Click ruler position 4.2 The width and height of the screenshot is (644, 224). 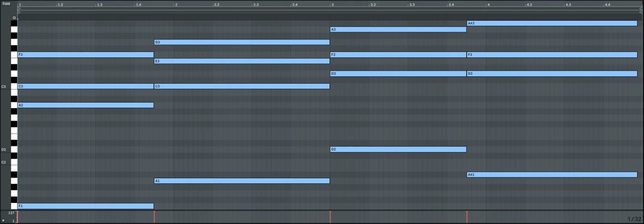click(529, 5)
